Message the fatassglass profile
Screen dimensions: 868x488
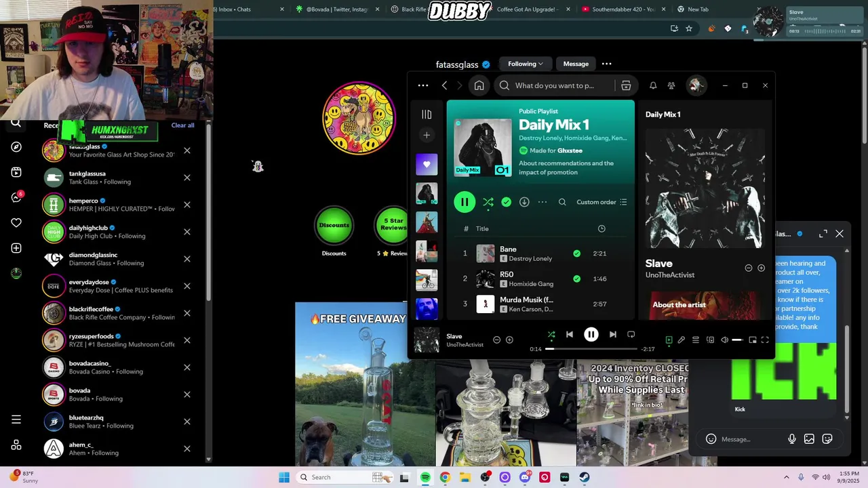576,64
